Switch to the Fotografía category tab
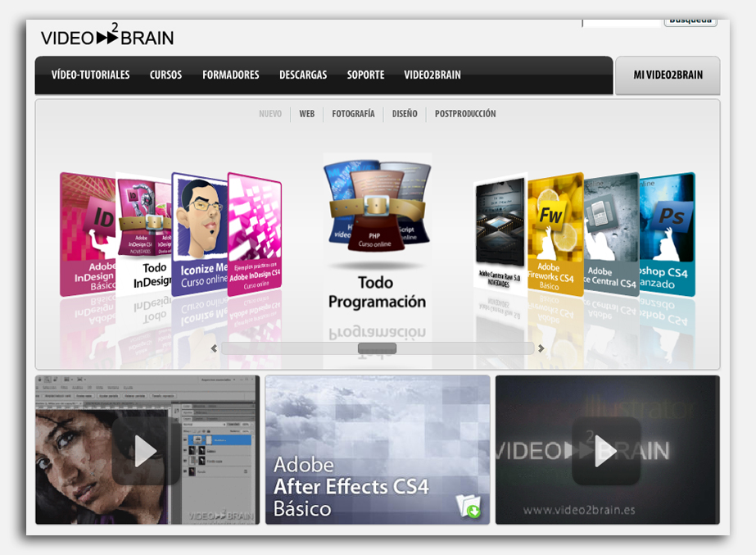Viewport: 756px width, 555px height. click(353, 114)
